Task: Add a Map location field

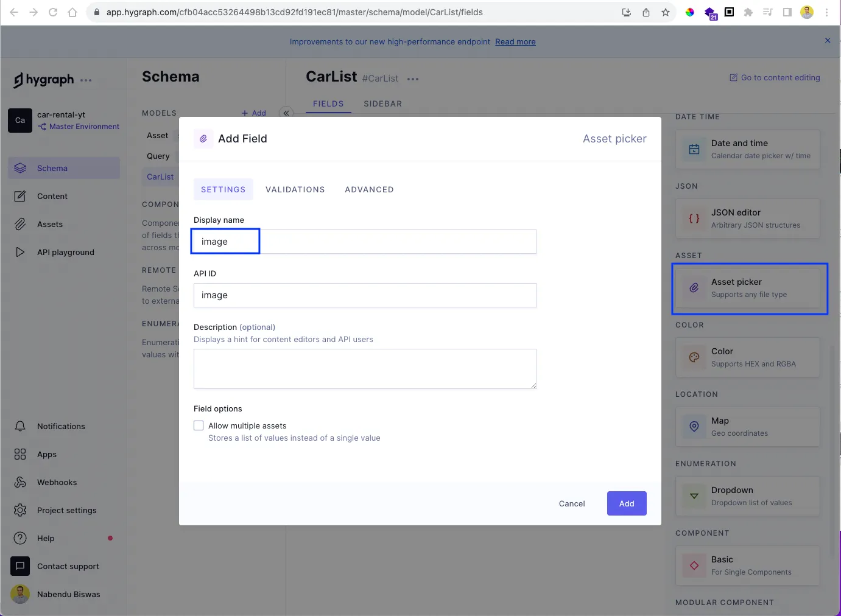Action: [748, 427]
